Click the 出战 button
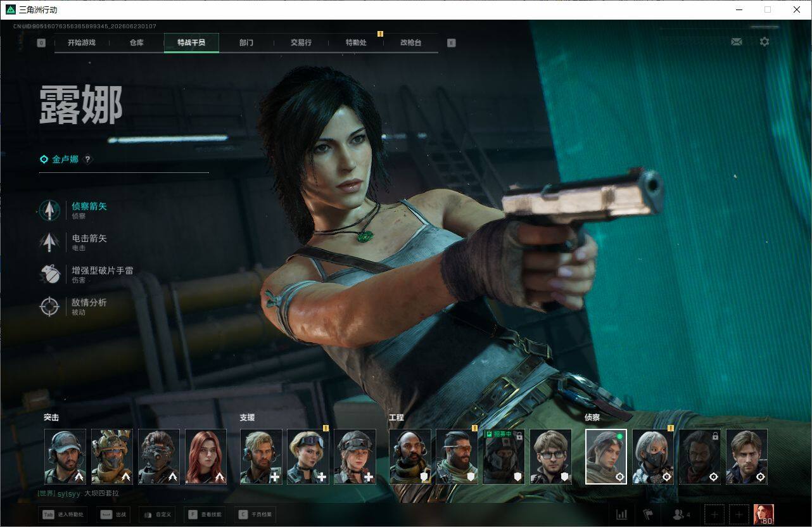Image resolution: width=812 pixels, height=527 pixels. tap(113, 514)
